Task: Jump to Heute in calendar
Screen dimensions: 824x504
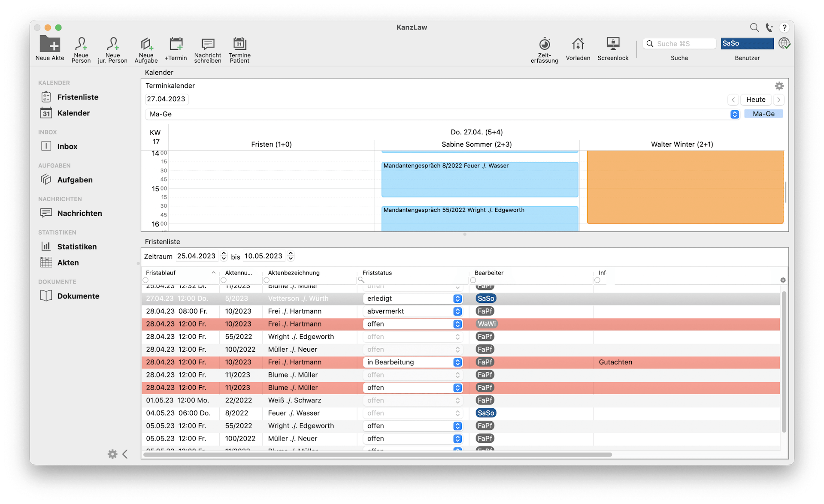Action: [756, 100]
